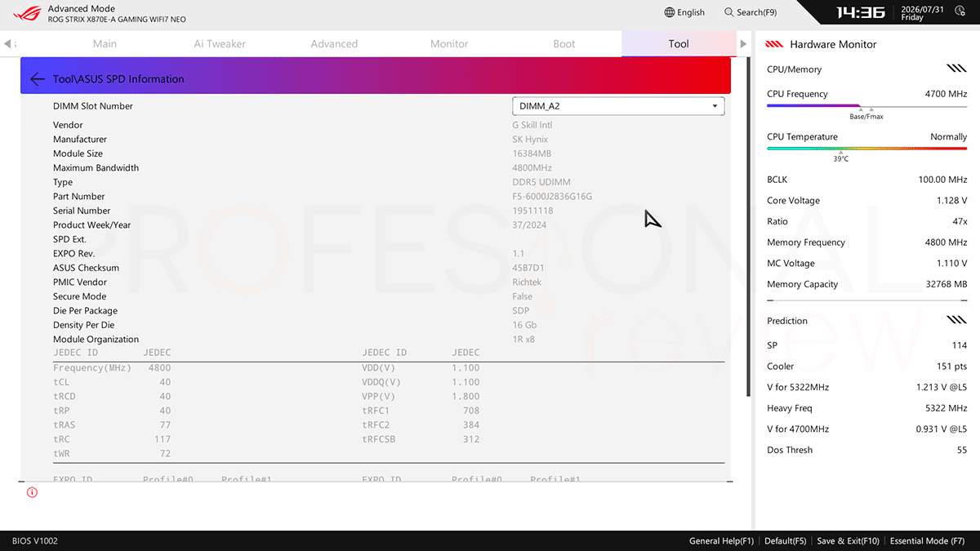Click English language button
980x551 pixels.
684,12
